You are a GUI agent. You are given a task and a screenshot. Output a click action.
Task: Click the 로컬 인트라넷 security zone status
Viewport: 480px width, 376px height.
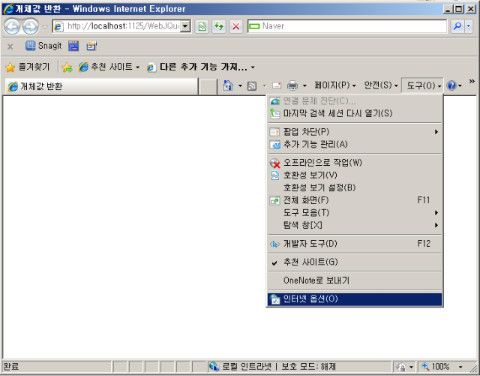point(272,367)
